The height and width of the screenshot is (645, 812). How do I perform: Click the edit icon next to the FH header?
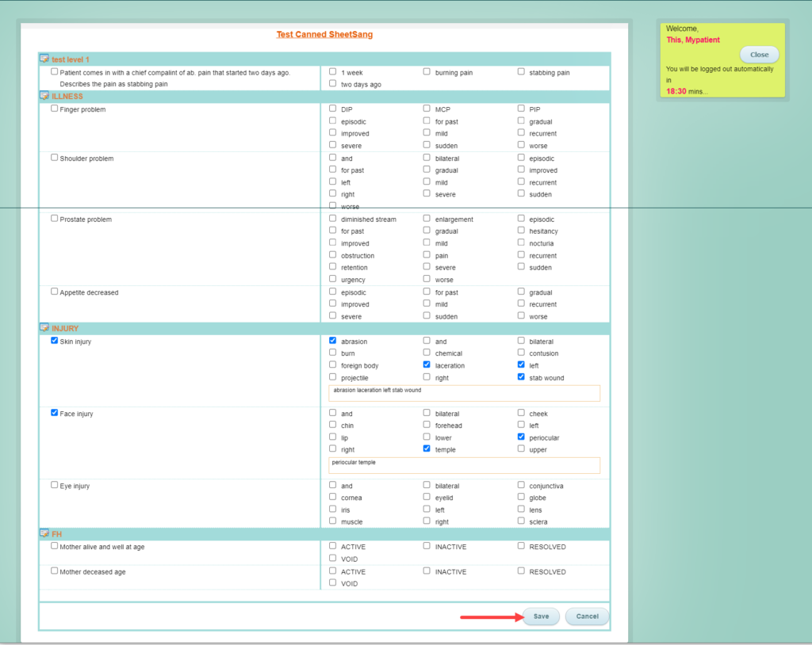[x=44, y=534]
